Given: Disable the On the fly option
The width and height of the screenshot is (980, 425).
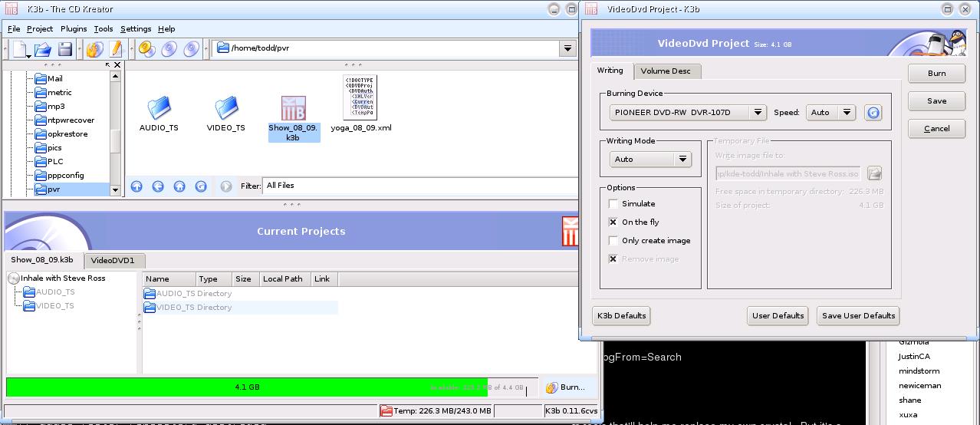Looking at the screenshot, I should [613, 222].
